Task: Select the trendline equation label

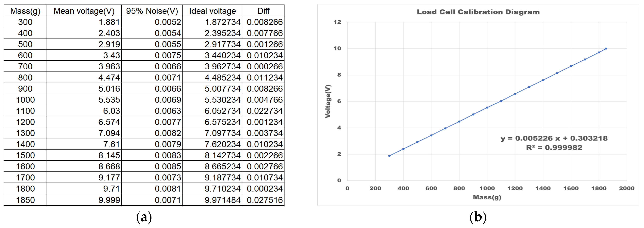Action: 554,138
